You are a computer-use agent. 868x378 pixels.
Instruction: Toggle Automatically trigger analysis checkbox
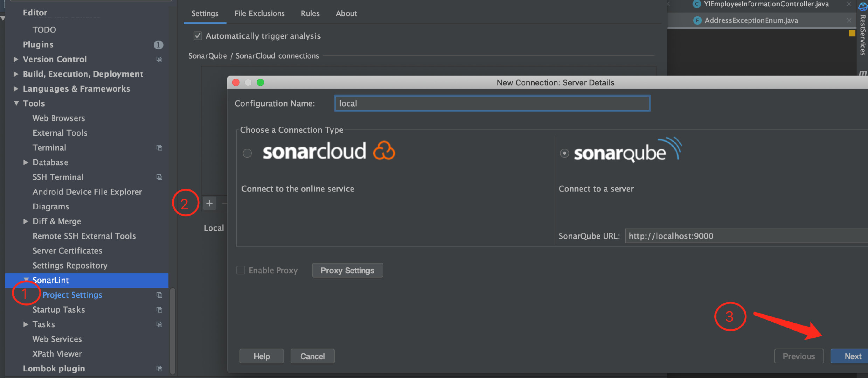(x=198, y=36)
